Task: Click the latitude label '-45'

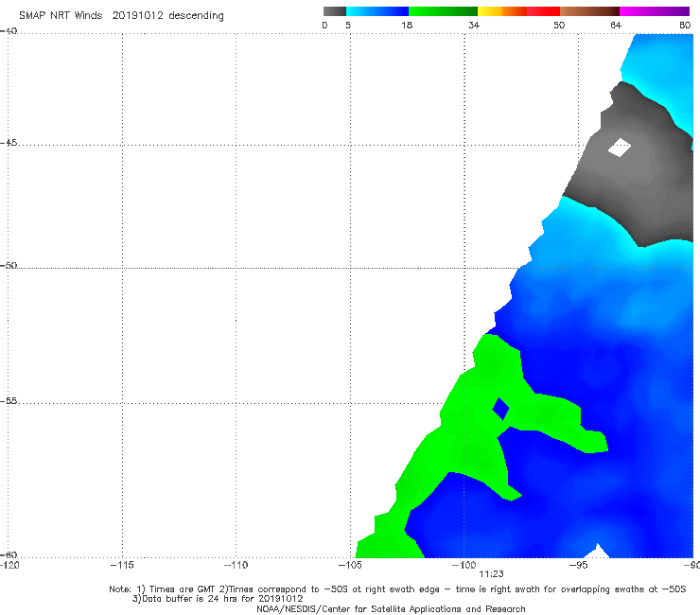Action: (x=9, y=143)
